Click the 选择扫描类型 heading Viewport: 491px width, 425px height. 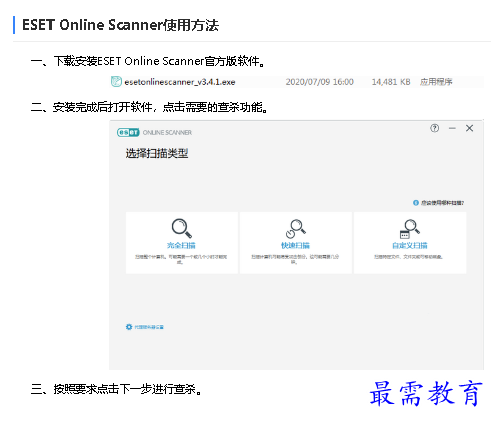coord(157,153)
